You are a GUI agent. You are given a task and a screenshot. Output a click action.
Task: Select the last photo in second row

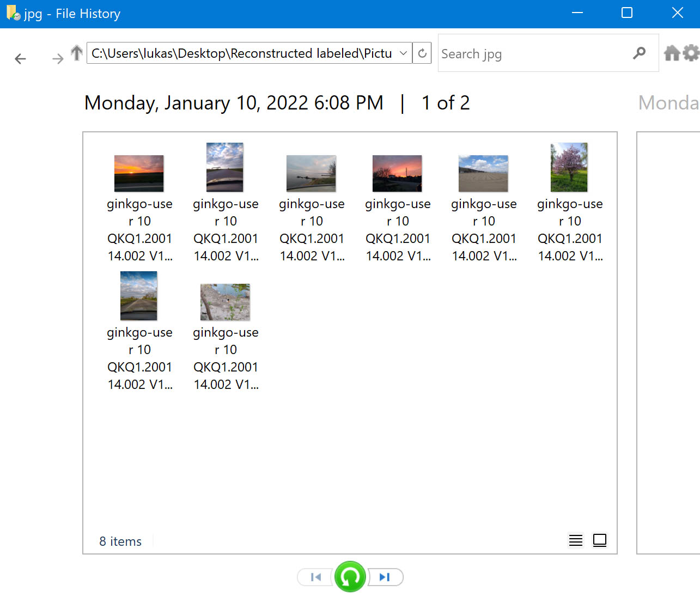coord(225,302)
